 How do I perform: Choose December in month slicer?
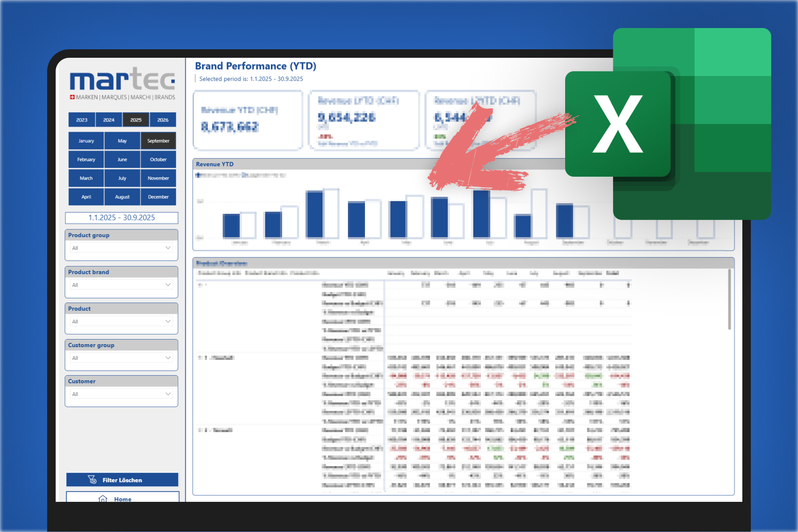click(158, 197)
